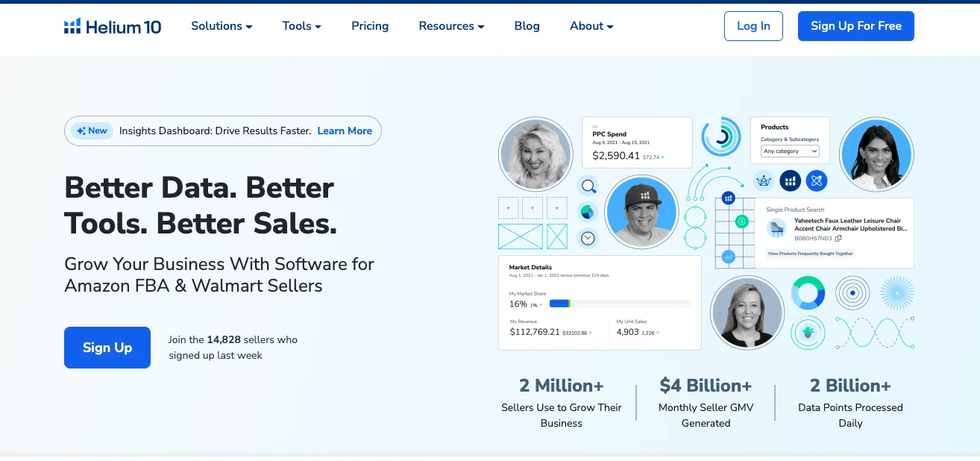Open the Tools dropdown
980x461 pixels.
301,26
